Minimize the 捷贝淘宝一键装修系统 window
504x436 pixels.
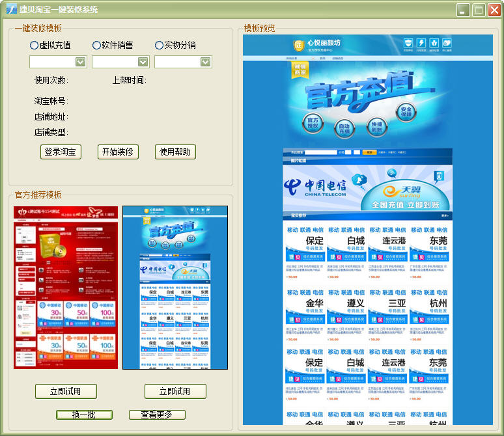point(463,10)
